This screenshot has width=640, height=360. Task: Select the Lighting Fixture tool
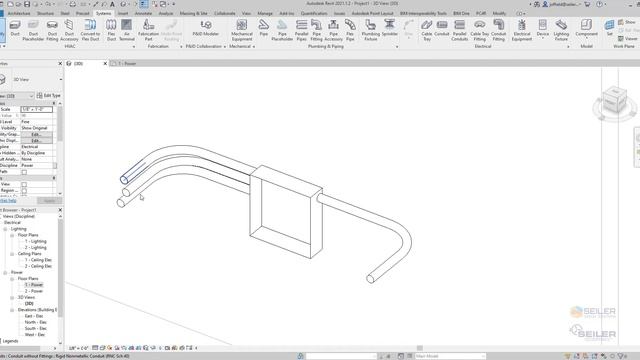click(561, 30)
